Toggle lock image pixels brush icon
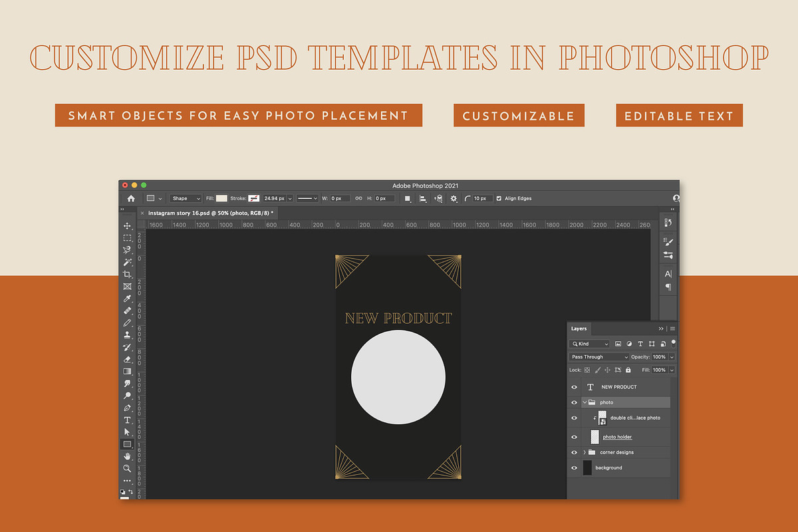 point(598,370)
